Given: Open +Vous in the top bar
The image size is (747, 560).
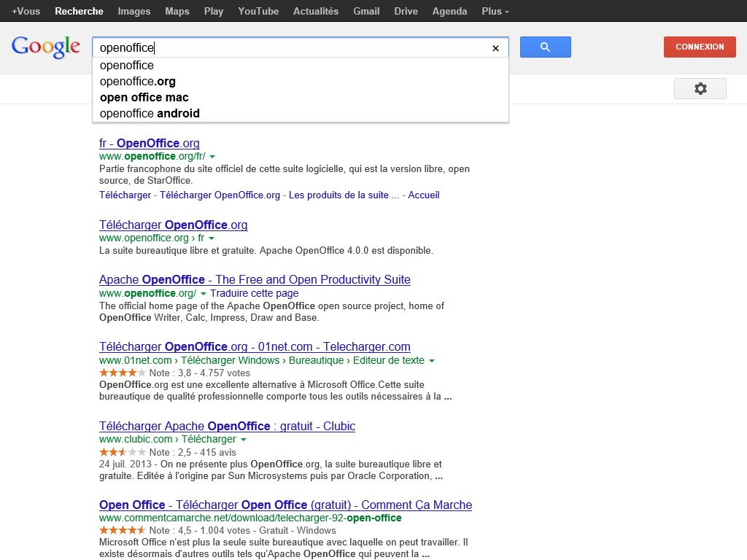Looking at the screenshot, I should (x=26, y=11).
